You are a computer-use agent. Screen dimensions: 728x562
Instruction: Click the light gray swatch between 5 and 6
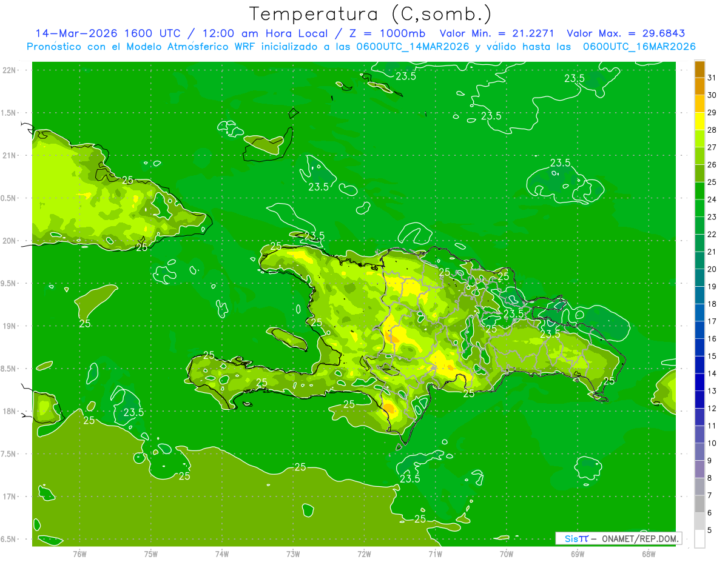[x=699, y=521]
